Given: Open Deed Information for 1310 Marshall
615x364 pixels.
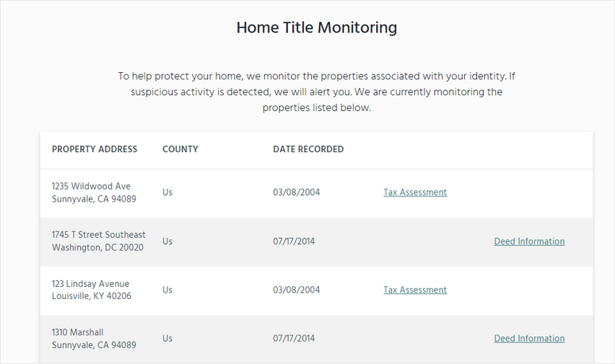Looking at the screenshot, I should click(529, 339).
